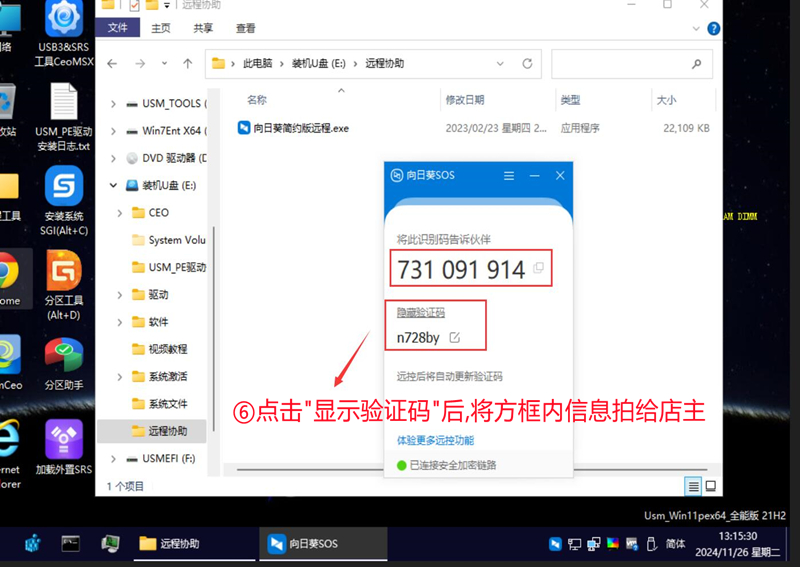Switch to details view in status bar
Screen dimensions: 800x567
693,486
